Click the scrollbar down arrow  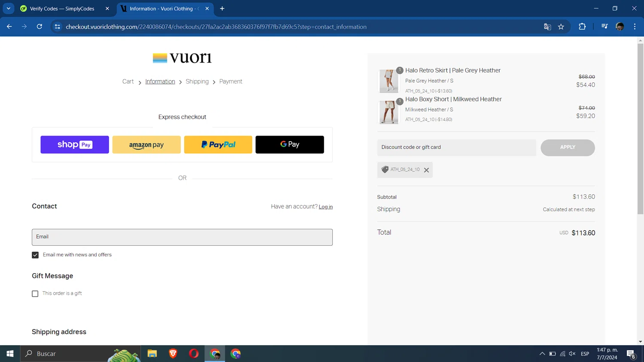pyautogui.click(x=640, y=342)
